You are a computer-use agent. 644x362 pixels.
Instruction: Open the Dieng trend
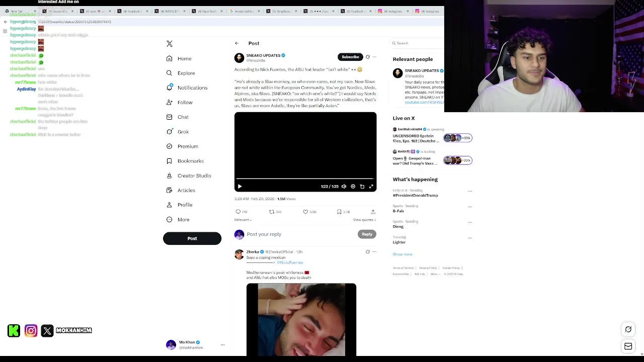pyautogui.click(x=398, y=227)
